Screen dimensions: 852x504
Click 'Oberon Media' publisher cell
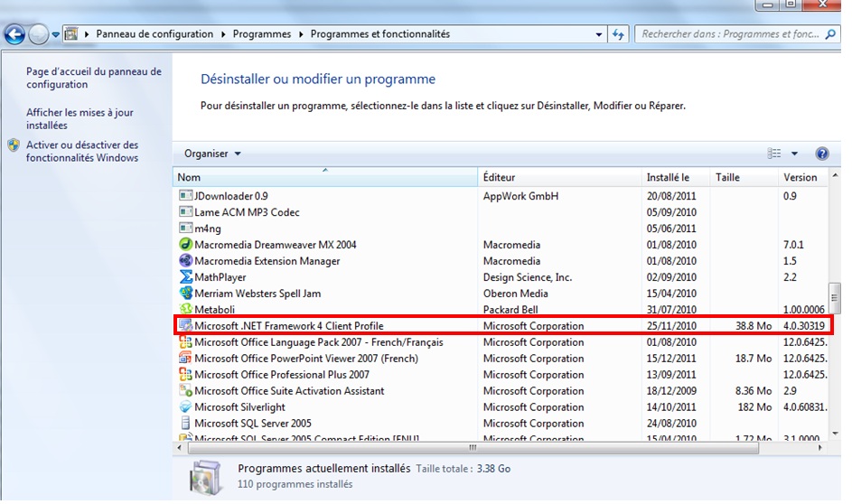516,294
